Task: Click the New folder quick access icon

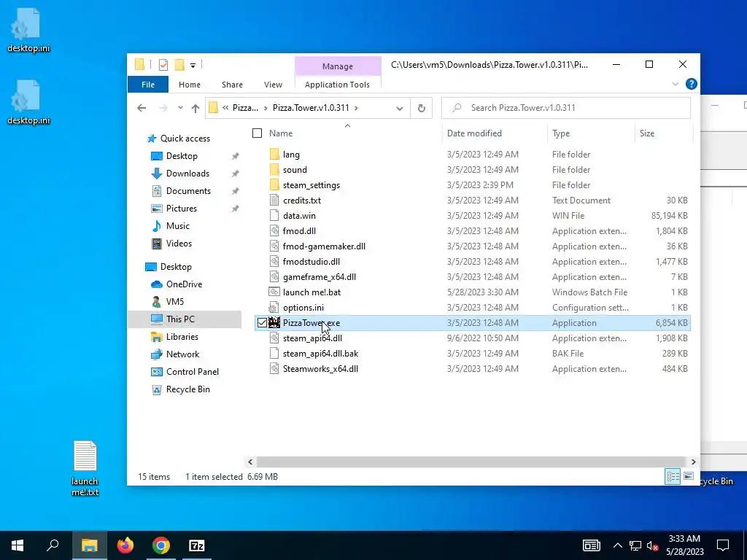Action: coord(179,65)
